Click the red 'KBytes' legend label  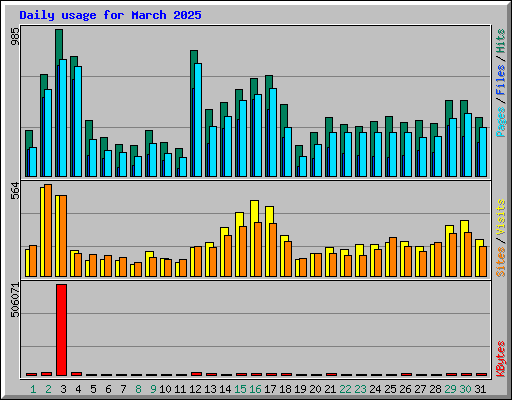[501, 359]
